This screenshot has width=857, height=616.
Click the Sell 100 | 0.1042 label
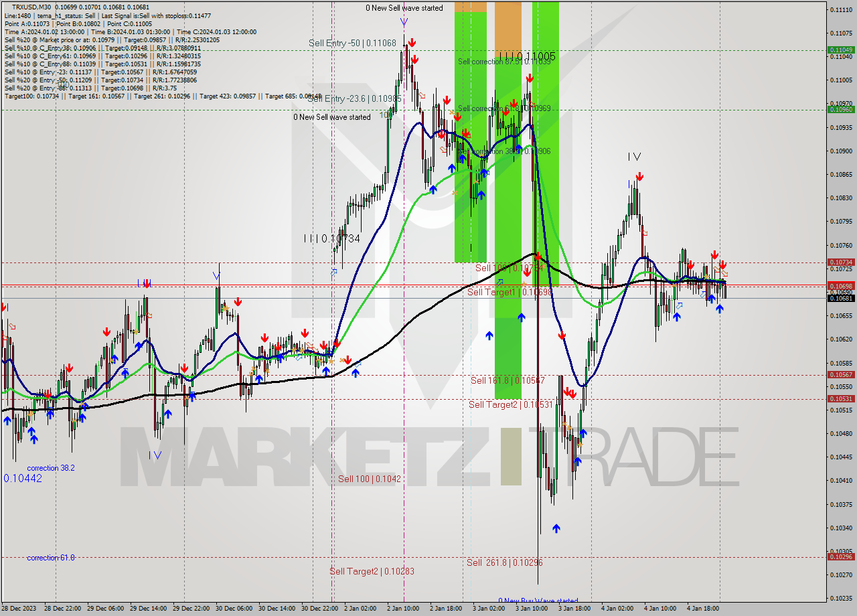point(370,479)
